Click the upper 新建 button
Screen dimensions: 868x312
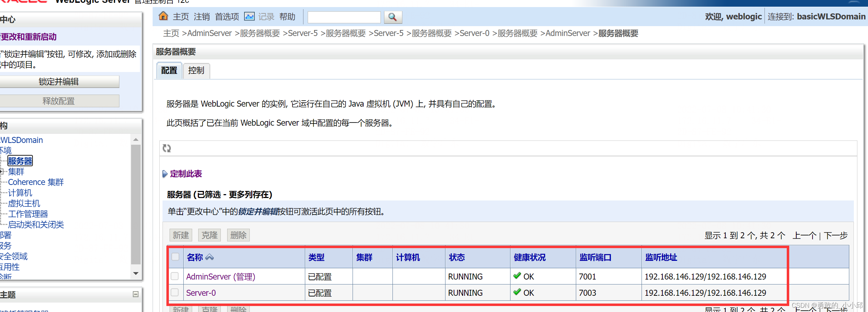[181, 235]
